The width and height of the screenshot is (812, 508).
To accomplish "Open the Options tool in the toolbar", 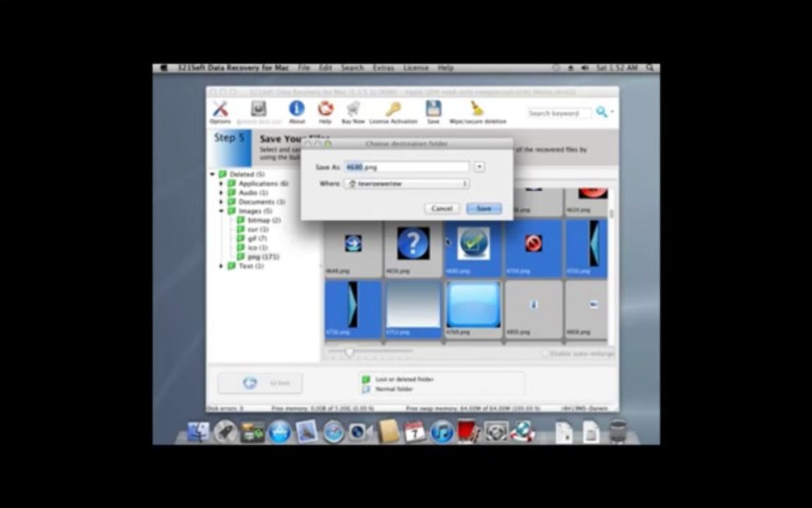I will click(220, 111).
